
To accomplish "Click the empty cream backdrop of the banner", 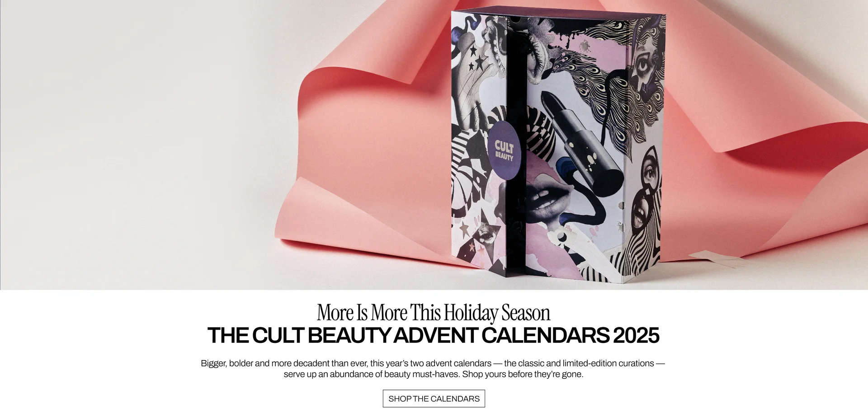I will 136,136.
